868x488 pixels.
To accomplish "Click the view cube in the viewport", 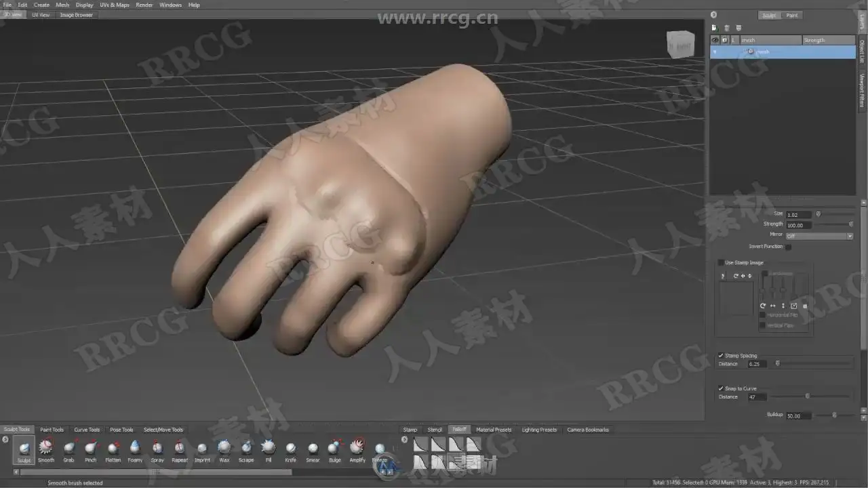I will [x=681, y=45].
